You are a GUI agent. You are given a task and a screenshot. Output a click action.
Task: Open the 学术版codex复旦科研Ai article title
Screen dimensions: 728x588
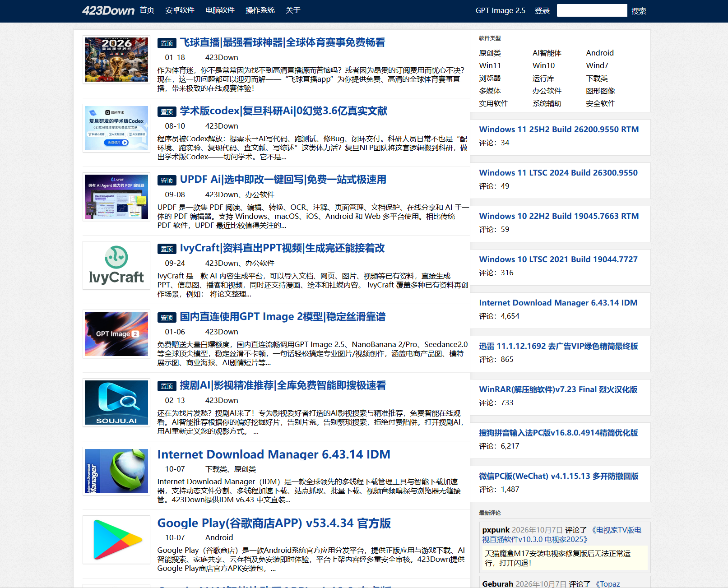[x=283, y=111]
